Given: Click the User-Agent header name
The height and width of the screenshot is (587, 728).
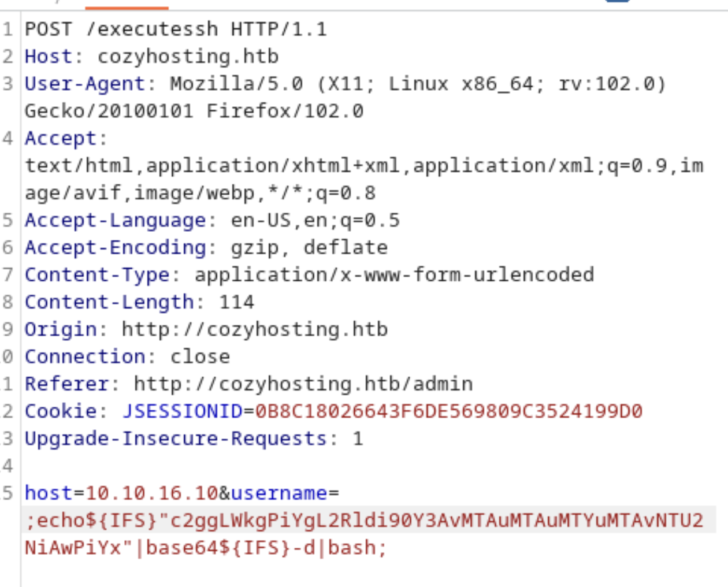Looking at the screenshot, I should [85, 84].
